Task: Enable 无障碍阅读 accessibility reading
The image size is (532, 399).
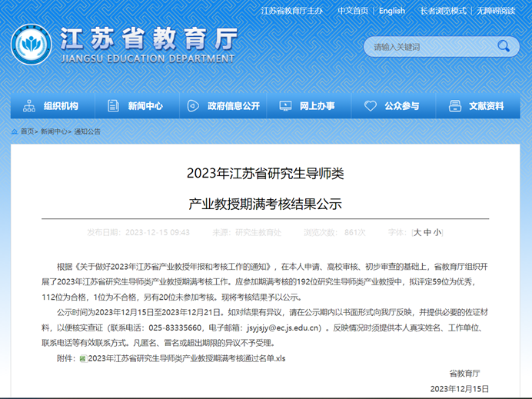Action: (x=496, y=11)
